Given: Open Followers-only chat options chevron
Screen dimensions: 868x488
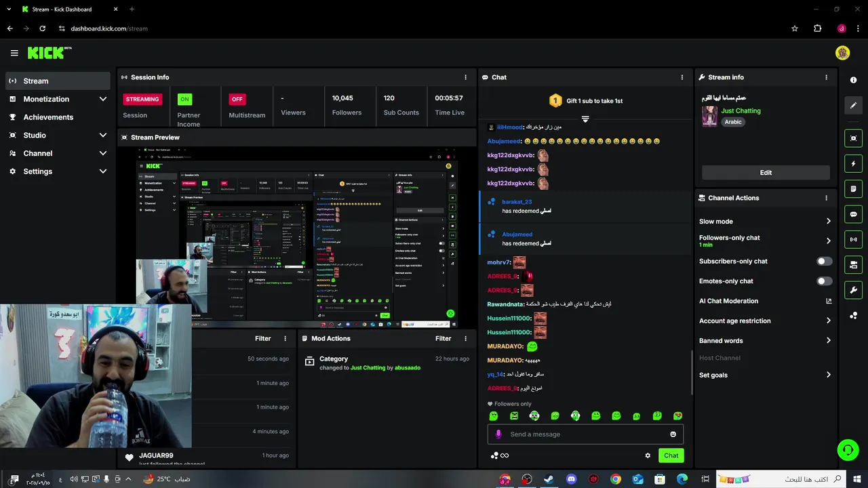Looking at the screenshot, I should (828, 241).
